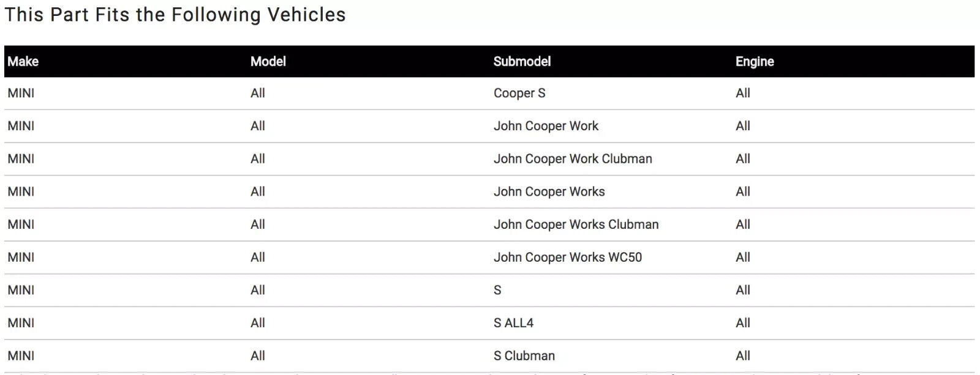The height and width of the screenshot is (375, 980).
Task: Click the 'This Part Fits' heading
Action: pos(175,15)
